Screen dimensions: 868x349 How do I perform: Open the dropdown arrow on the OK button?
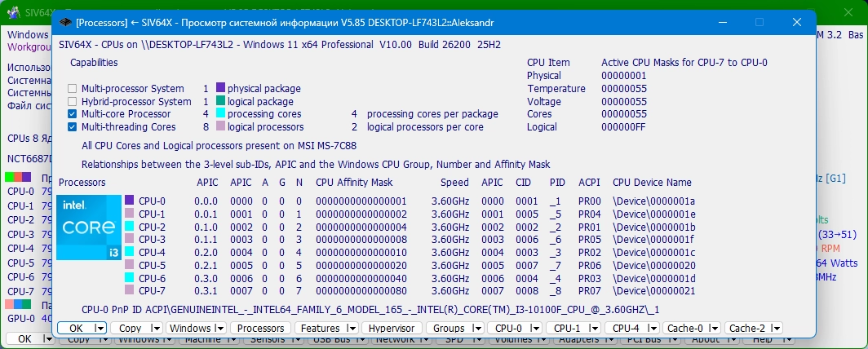click(x=100, y=328)
